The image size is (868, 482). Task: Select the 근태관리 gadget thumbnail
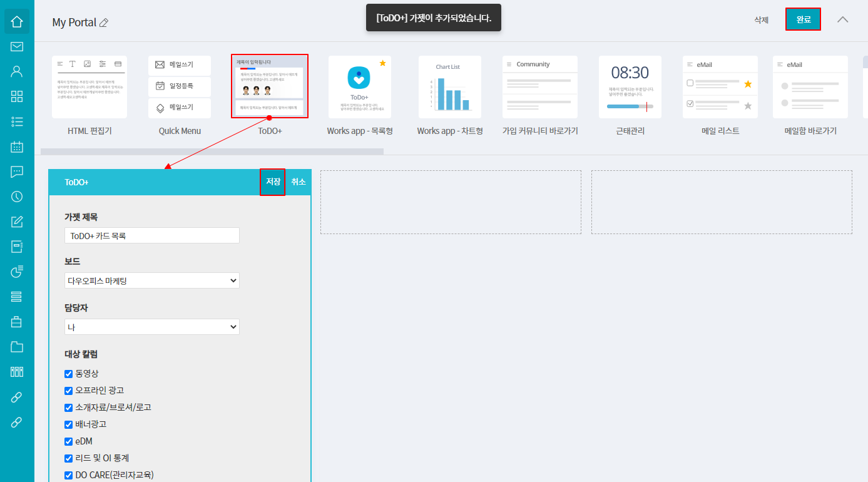[x=630, y=88]
